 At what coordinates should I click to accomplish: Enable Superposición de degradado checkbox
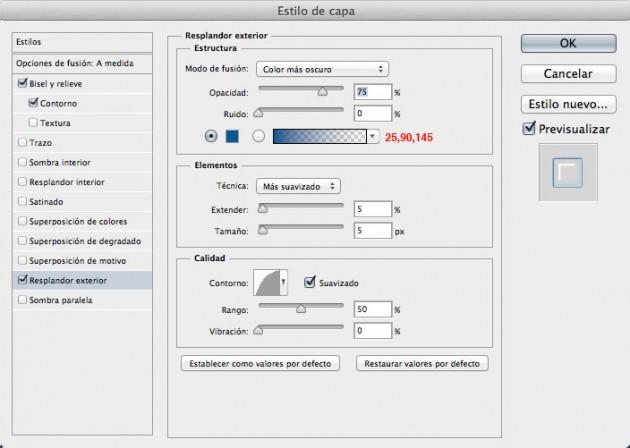(22, 241)
